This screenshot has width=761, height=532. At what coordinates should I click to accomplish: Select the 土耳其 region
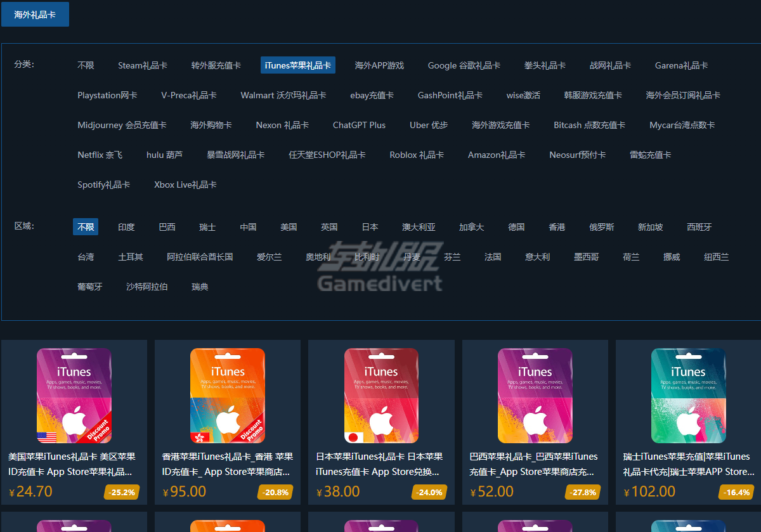click(131, 257)
